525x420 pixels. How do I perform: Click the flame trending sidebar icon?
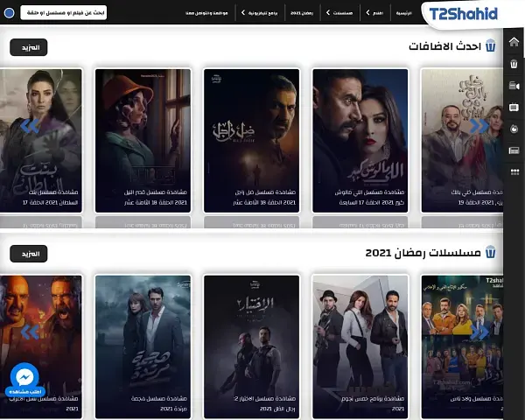coord(514,129)
